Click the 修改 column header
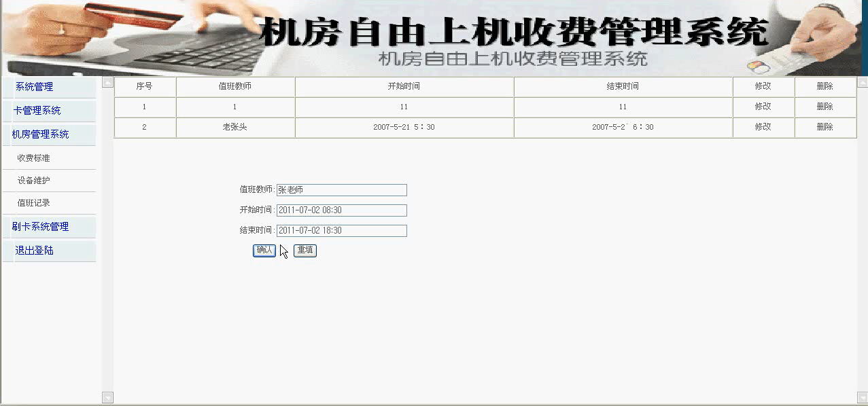Viewport: 868px width, 406px height. 763,87
